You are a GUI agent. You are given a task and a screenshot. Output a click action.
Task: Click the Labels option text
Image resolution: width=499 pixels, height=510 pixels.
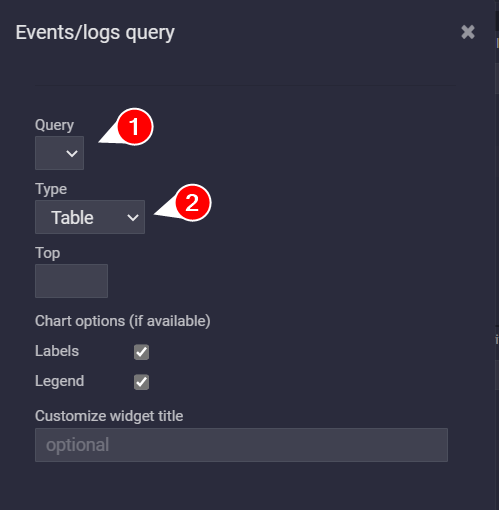click(57, 351)
